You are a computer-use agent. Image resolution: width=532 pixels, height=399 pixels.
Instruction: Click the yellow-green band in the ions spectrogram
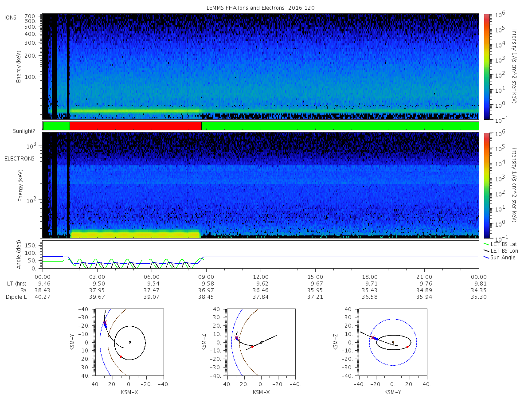135,110
